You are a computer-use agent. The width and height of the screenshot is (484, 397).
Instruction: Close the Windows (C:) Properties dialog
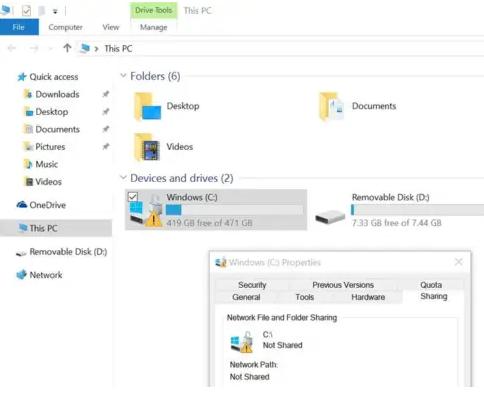tap(459, 262)
